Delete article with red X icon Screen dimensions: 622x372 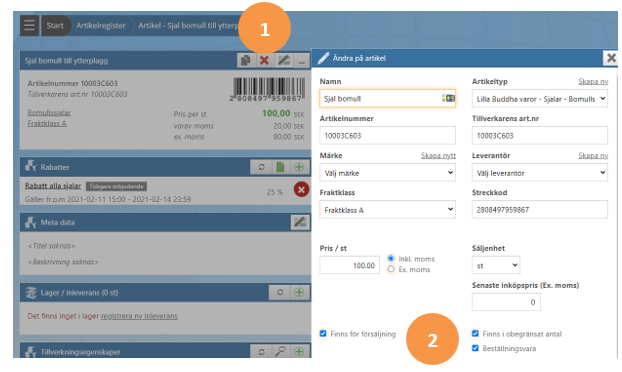click(x=264, y=61)
